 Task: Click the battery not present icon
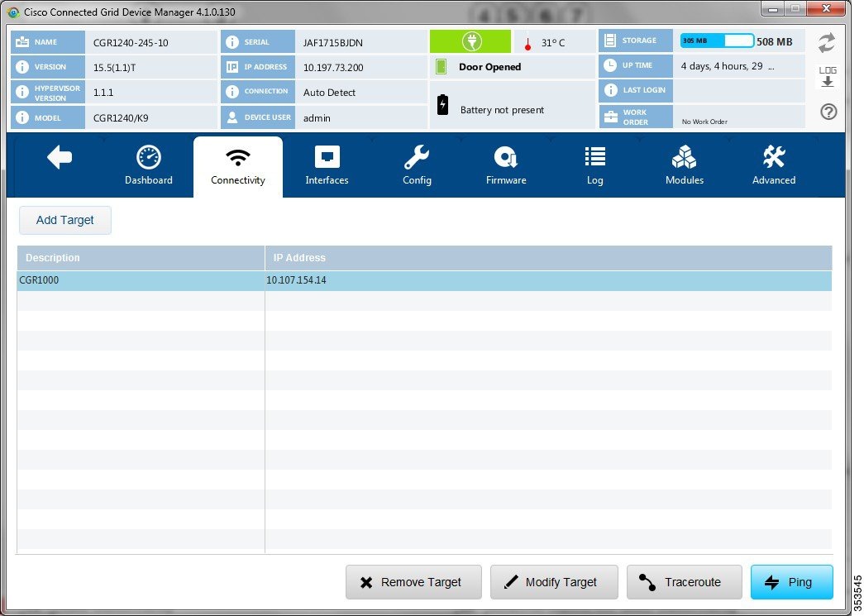tap(442, 104)
